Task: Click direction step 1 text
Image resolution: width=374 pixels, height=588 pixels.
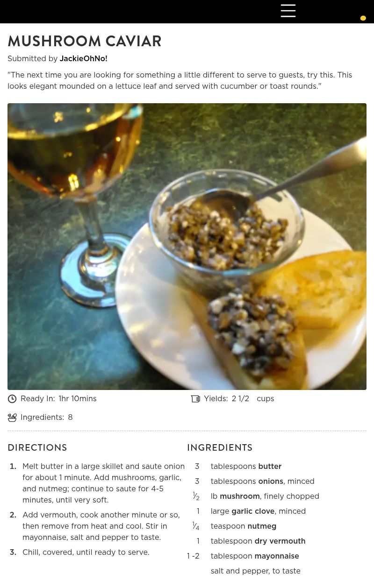Action: pos(103,483)
